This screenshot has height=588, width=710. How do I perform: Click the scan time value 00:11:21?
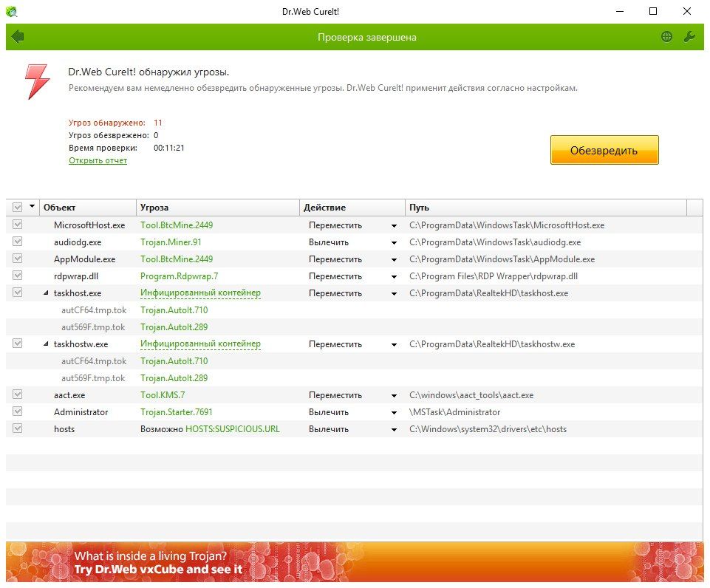click(x=169, y=148)
